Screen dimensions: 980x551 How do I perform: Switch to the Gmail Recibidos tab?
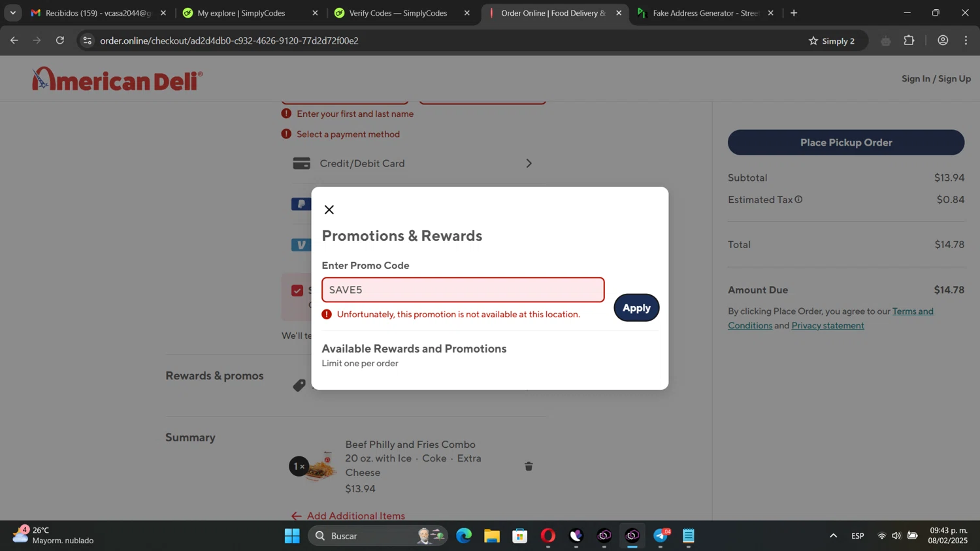[x=97, y=13]
